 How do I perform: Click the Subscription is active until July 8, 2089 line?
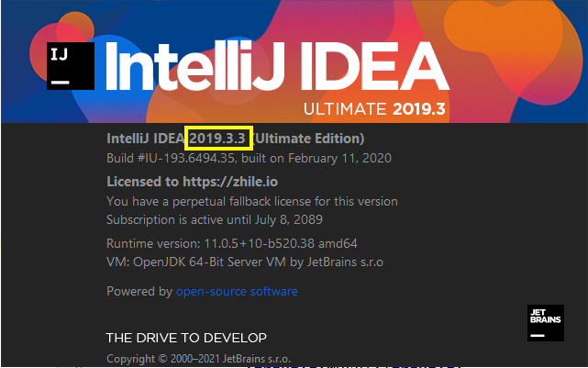215,220
